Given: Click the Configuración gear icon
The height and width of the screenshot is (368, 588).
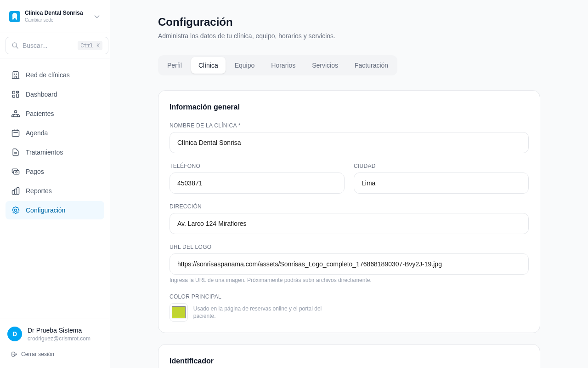Looking at the screenshot, I should click(16, 210).
